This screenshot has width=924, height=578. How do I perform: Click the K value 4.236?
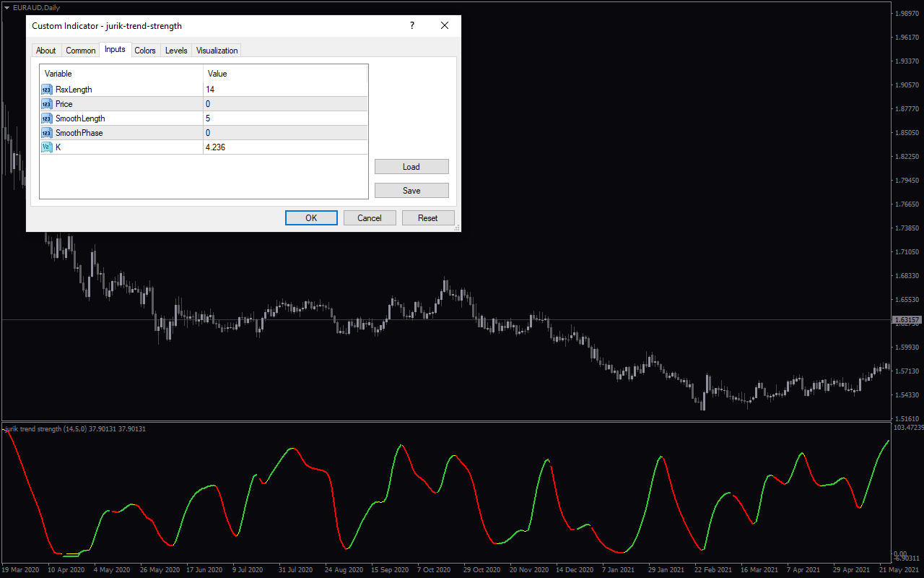click(x=217, y=147)
